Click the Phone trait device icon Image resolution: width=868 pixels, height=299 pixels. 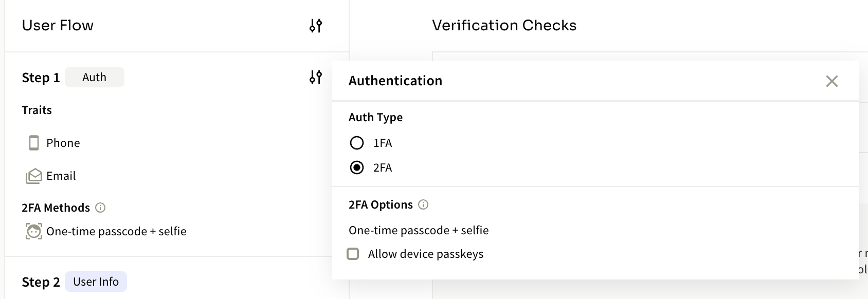point(34,143)
